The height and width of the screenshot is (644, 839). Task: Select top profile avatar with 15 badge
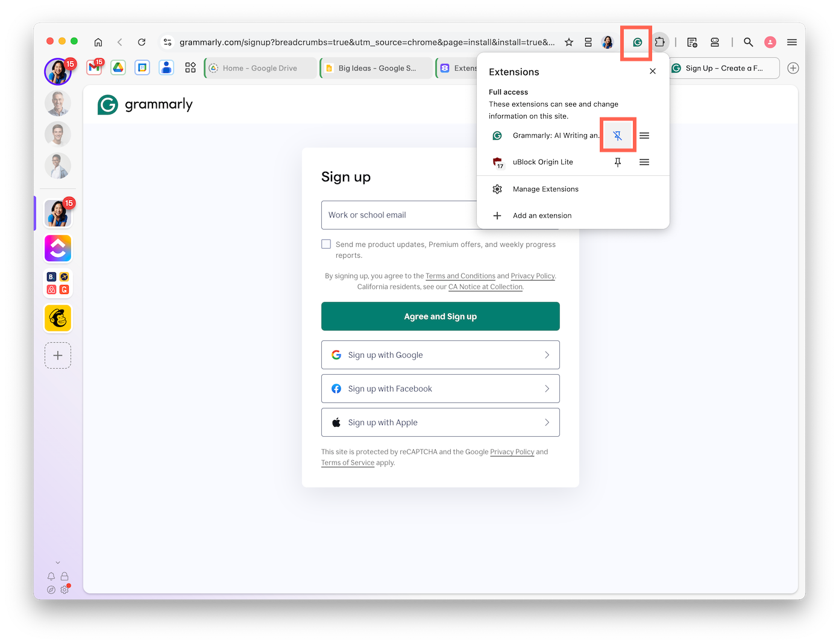tap(58, 72)
